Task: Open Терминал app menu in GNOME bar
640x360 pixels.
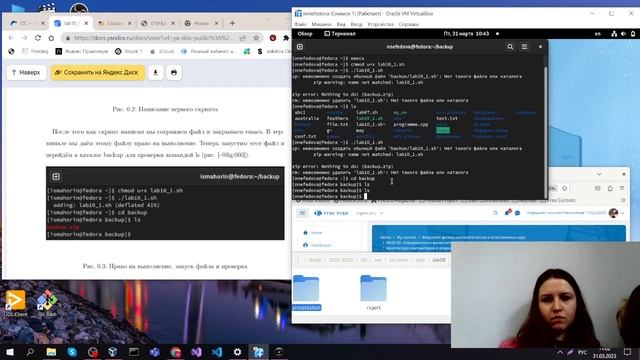Action: [x=340, y=34]
